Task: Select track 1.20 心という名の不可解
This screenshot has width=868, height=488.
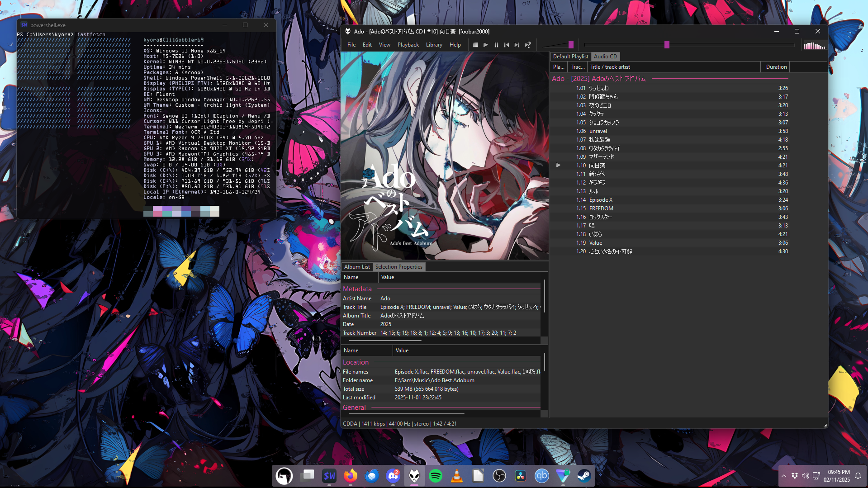Action: (670, 251)
